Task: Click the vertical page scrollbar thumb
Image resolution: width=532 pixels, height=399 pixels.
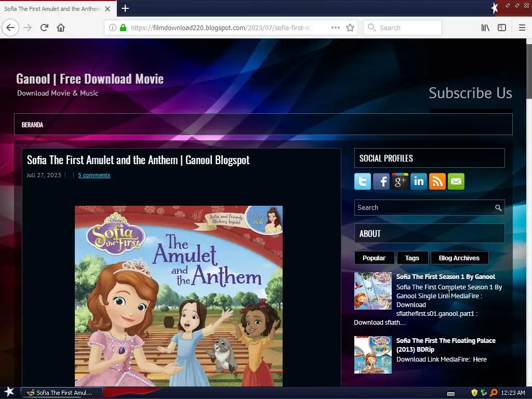Action: coord(529,71)
